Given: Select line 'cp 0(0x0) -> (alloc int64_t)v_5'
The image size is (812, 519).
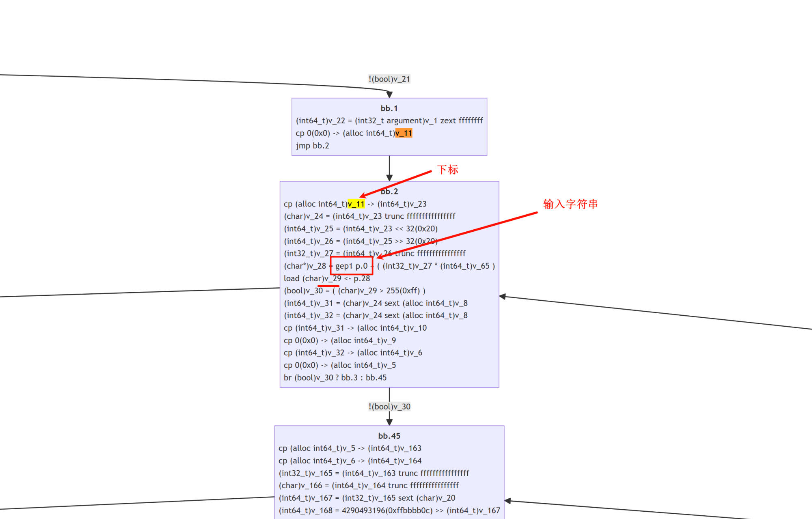Looking at the screenshot, I should pos(340,365).
